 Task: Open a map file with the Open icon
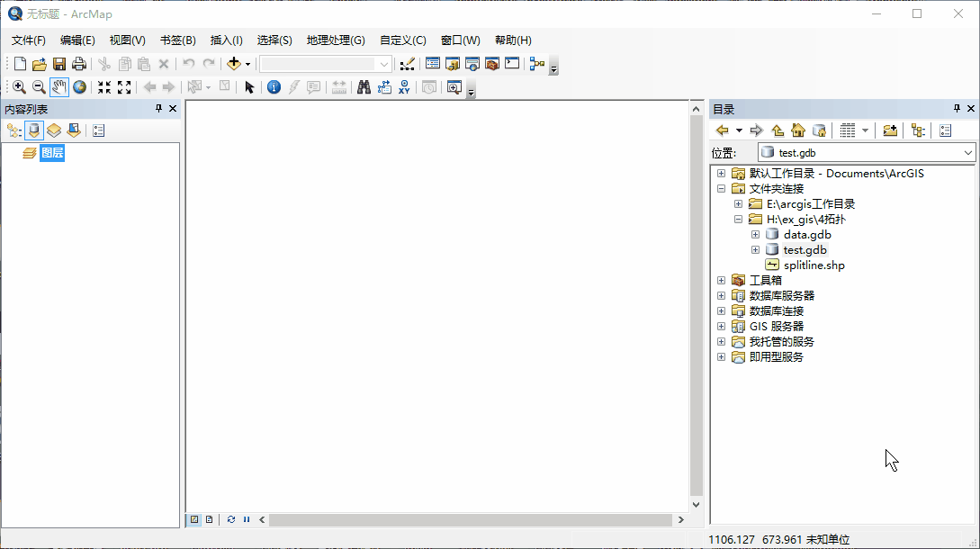[x=40, y=64]
